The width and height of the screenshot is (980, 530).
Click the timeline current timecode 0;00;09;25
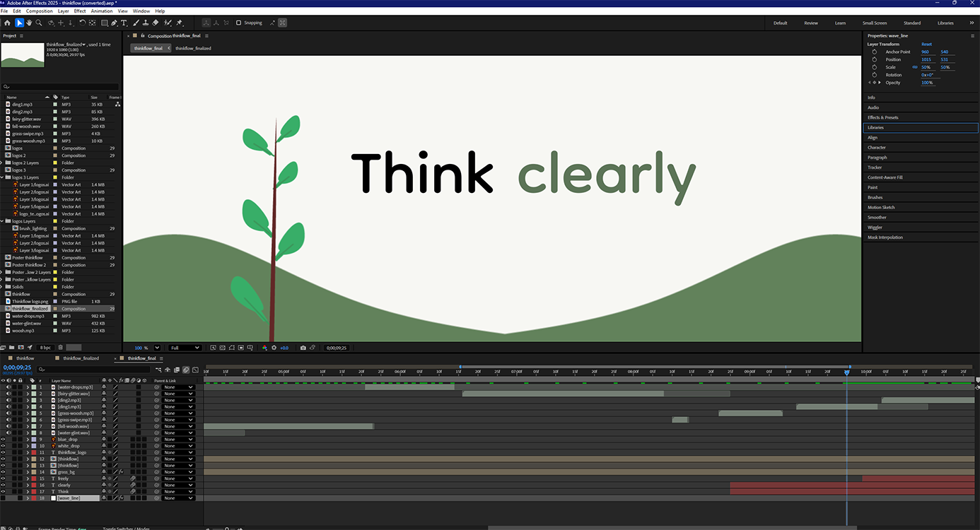pyautogui.click(x=17, y=367)
